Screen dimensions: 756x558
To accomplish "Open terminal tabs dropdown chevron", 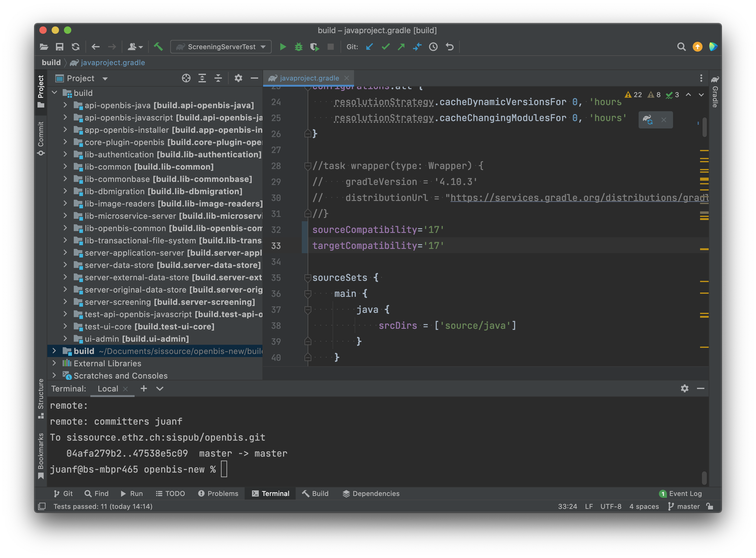I will point(160,389).
